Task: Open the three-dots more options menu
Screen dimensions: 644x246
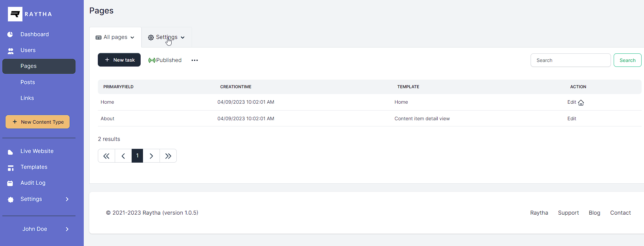Action: coord(195,60)
